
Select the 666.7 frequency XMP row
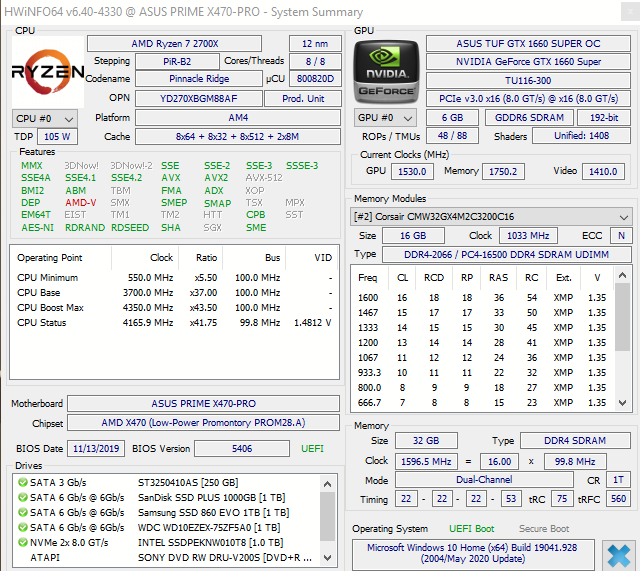[x=483, y=403]
